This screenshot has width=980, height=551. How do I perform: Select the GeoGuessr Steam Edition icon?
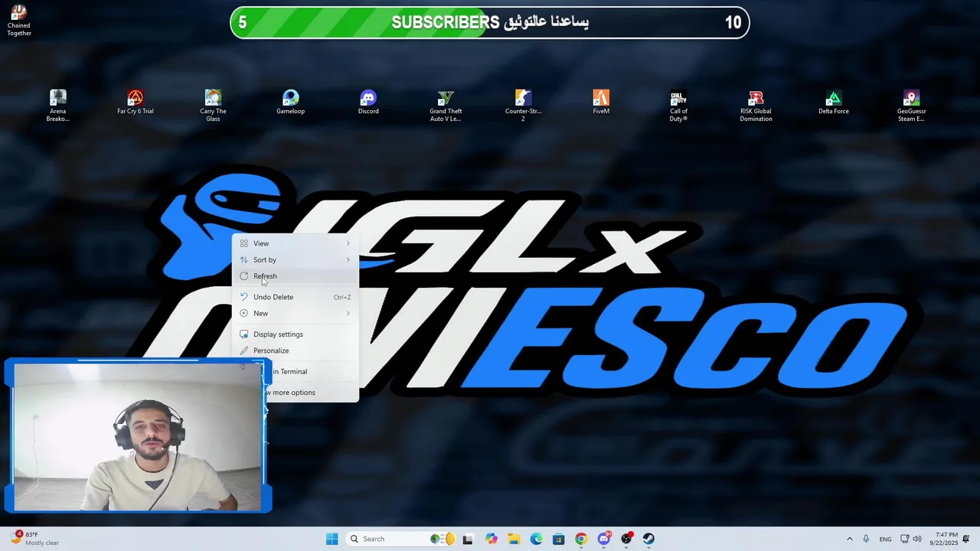coord(911,106)
